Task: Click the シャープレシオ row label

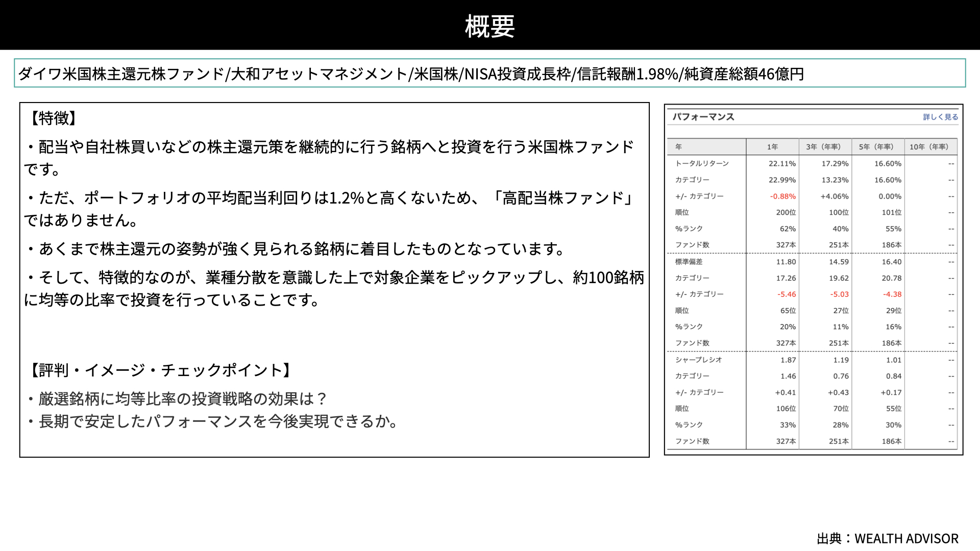Action: tap(699, 360)
